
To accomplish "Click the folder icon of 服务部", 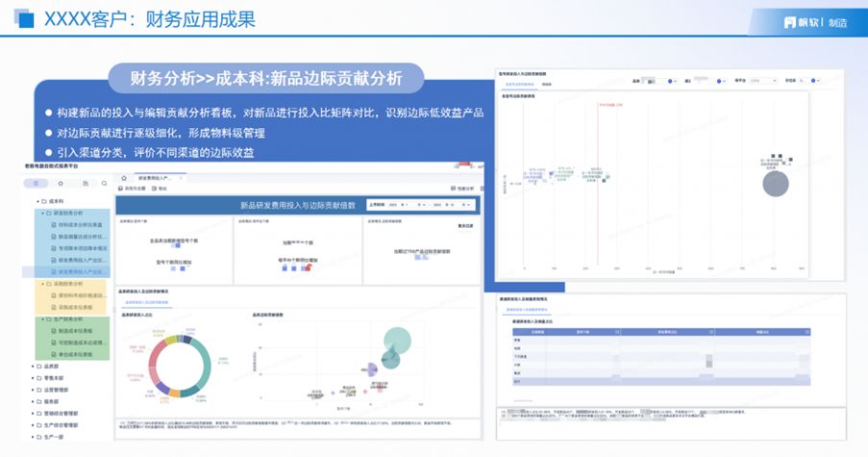I will point(39,401).
